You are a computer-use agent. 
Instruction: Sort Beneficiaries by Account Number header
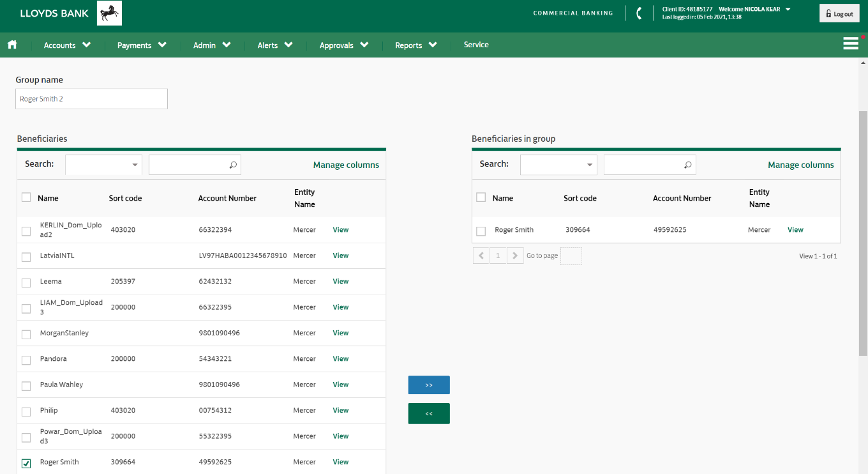(x=227, y=198)
